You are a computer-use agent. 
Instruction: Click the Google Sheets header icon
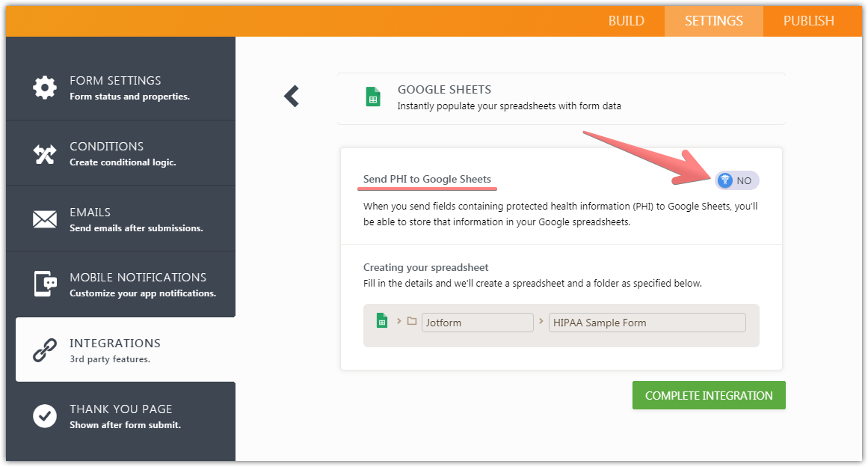372,97
